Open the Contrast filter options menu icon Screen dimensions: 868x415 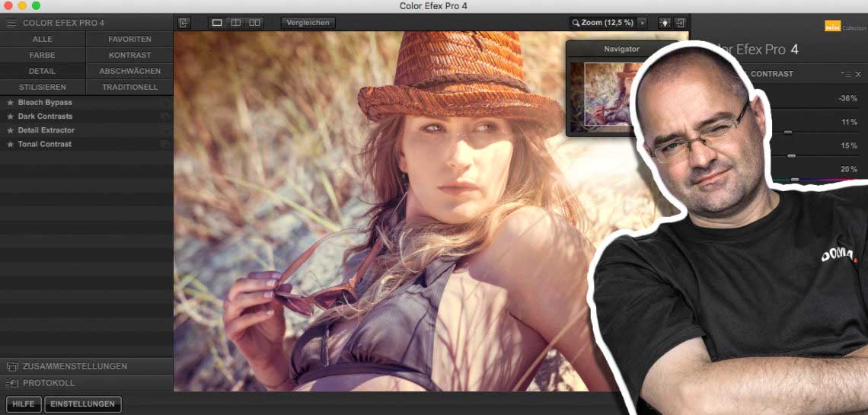[x=845, y=74]
